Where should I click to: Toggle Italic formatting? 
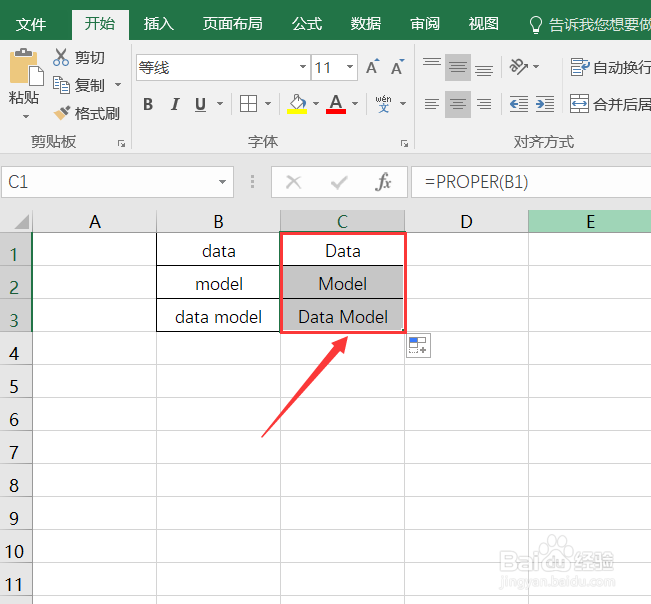click(175, 104)
